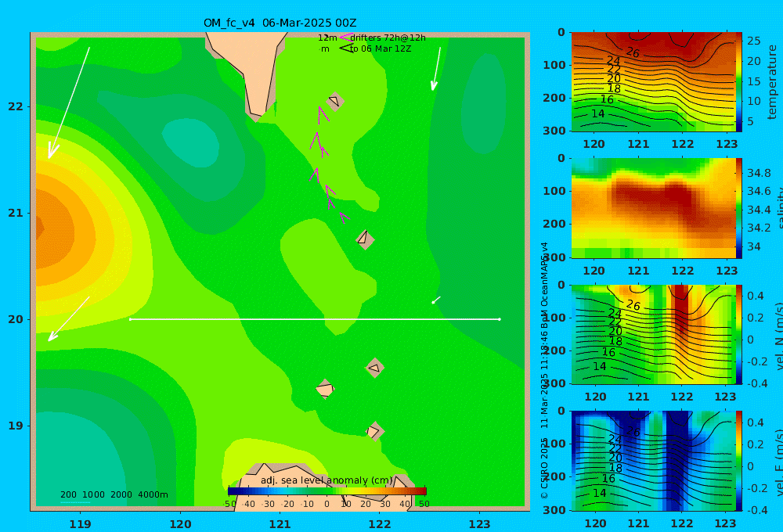Click the '50' tick at colorbar right end
The width and height of the screenshot is (783, 532).
(x=424, y=504)
